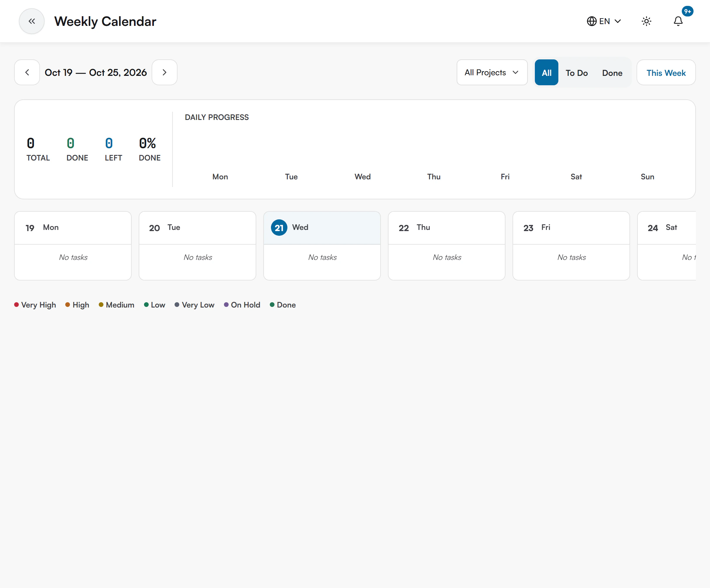This screenshot has height=588, width=710.
Task: Click the Very High red legend dot
Action: pos(16,305)
